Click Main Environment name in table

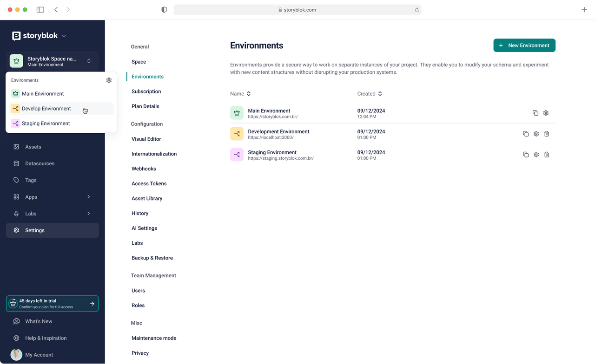tap(269, 110)
